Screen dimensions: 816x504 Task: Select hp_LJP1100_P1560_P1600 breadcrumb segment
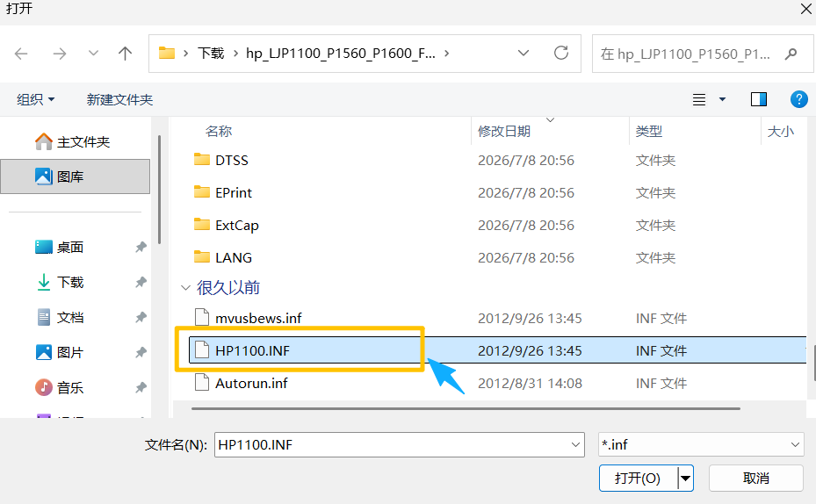click(340, 53)
